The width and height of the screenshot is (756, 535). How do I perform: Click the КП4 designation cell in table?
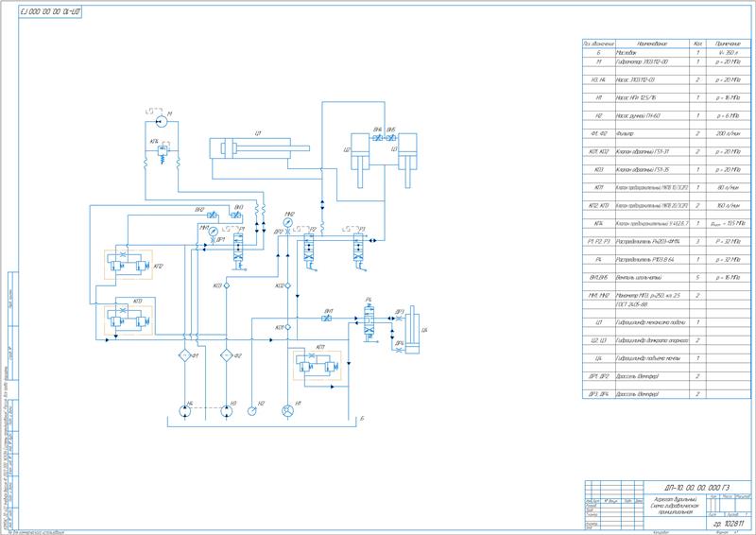(599, 224)
